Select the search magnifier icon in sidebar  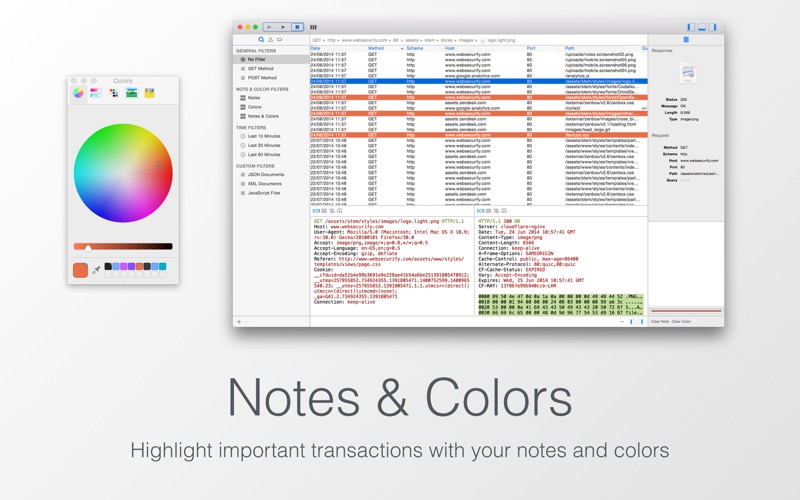click(x=261, y=39)
